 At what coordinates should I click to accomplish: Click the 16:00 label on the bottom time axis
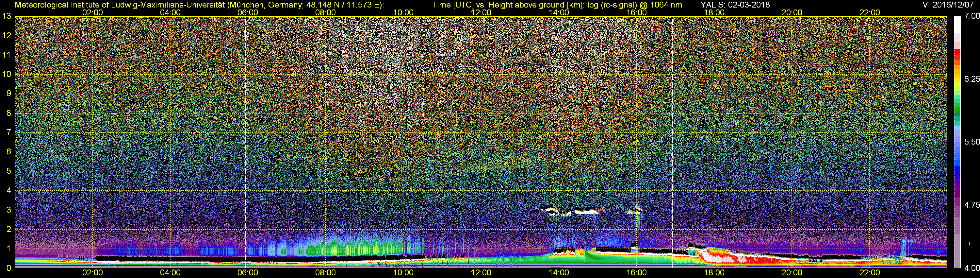pyautogui.click(x=636, y=273)
